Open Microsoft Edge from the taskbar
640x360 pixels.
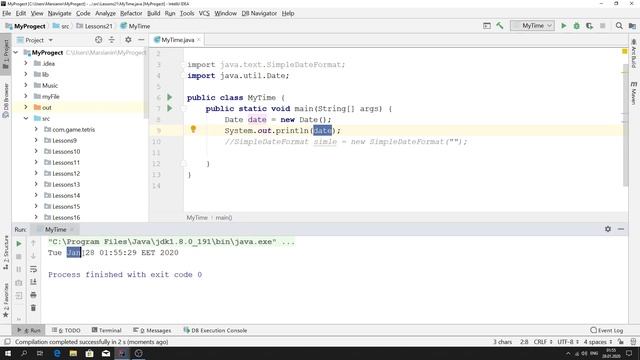[x=57, y=353]
